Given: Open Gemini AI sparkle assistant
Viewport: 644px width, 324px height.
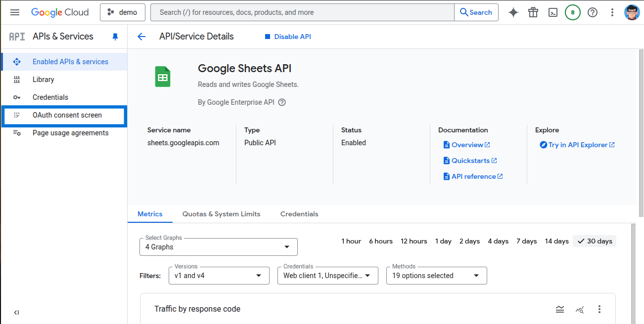Looking at the screenshot, I should coord(513,12).
